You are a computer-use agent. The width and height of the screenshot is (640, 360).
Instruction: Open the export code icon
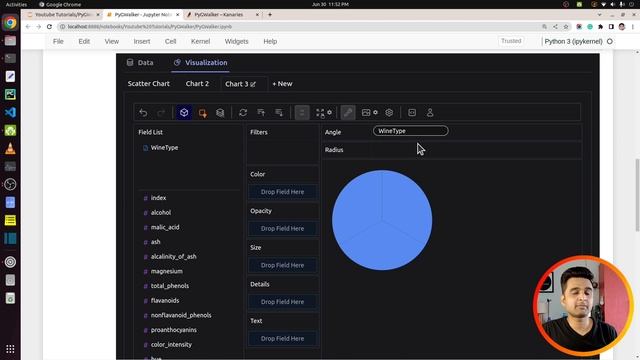412,113
